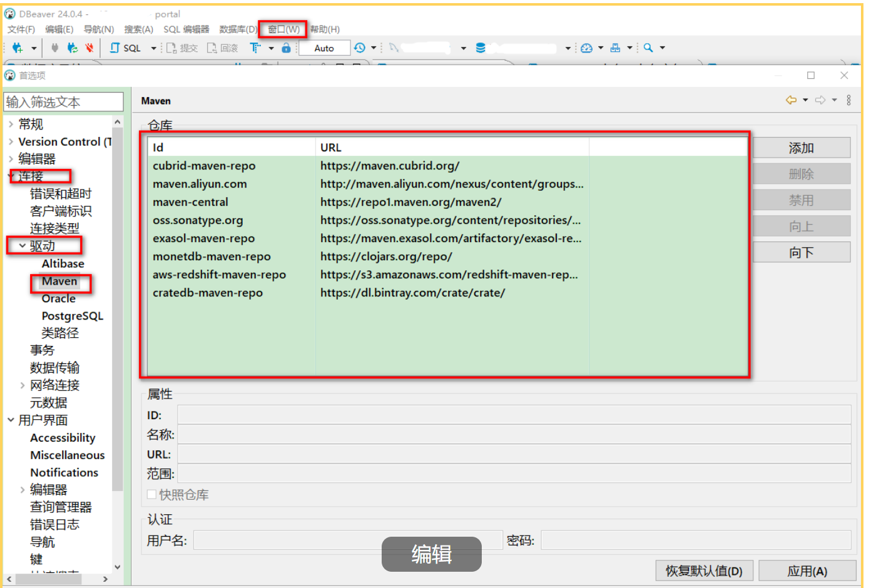Open the 窗口(W) menu
This screenshot has width=896, height=588.
pyautogui.click(x=283, y=29)
